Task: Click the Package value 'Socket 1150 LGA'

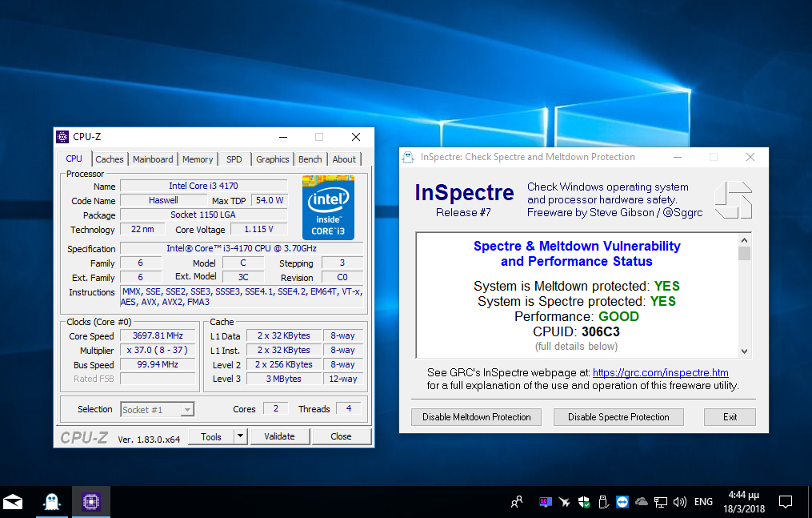Action: coord(203,215)
